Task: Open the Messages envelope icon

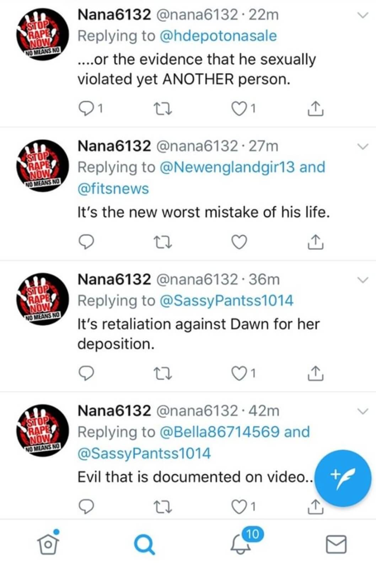Action: [336, 544]
